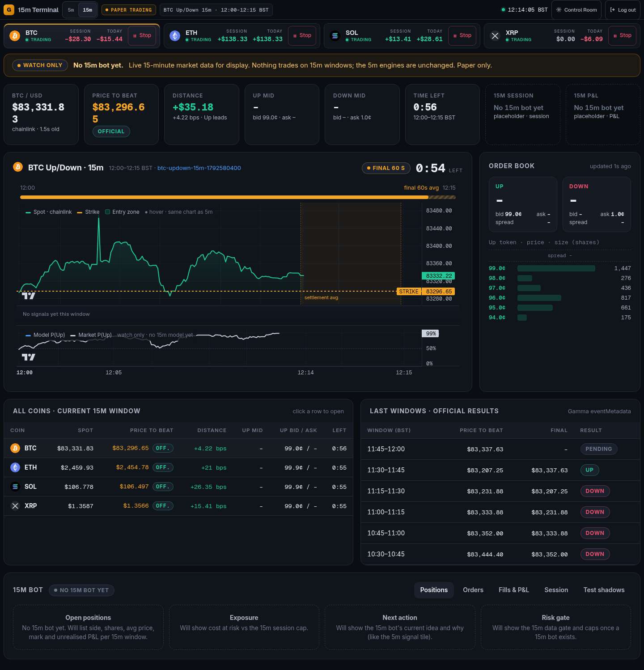Open the SOL row in All Coins table
The image size is (644, 670).
pos(178,487)
